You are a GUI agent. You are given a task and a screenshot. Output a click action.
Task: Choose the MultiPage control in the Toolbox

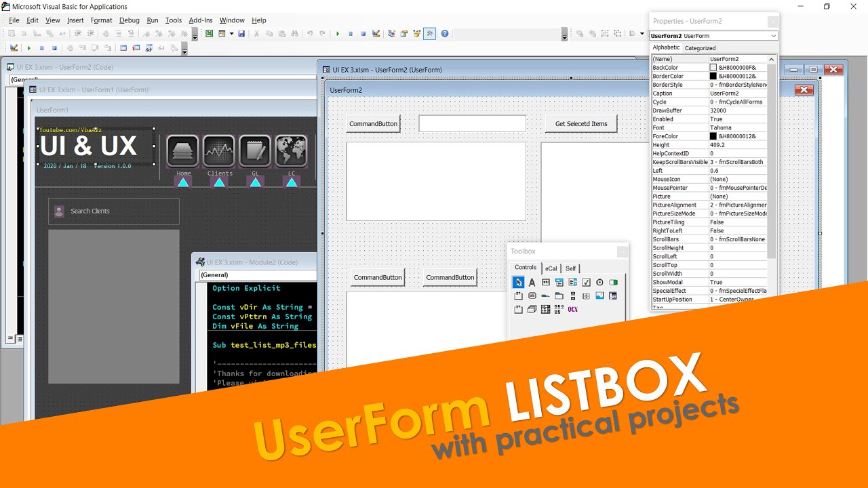559,296
